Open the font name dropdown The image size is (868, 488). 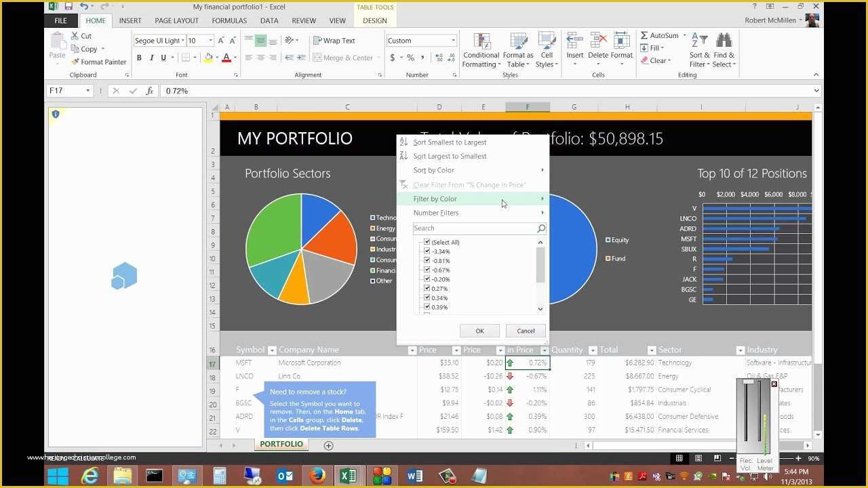pos(183,41)
